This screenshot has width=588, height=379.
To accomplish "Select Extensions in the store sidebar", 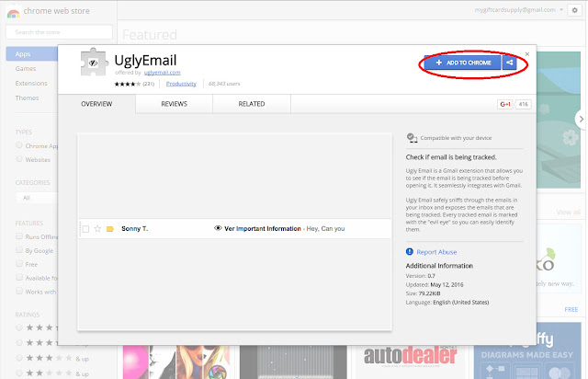I will [31, 84].
